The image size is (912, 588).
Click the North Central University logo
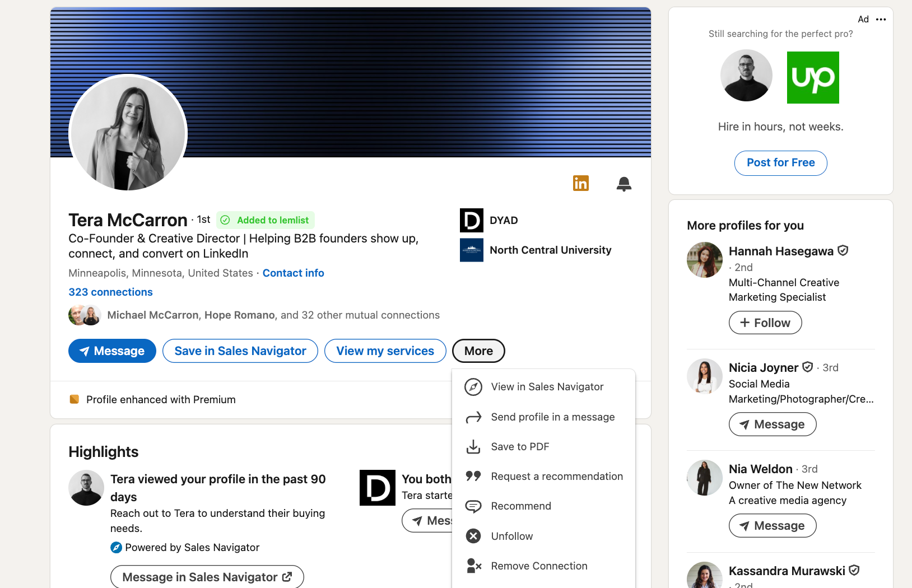[x=471, y=250]
